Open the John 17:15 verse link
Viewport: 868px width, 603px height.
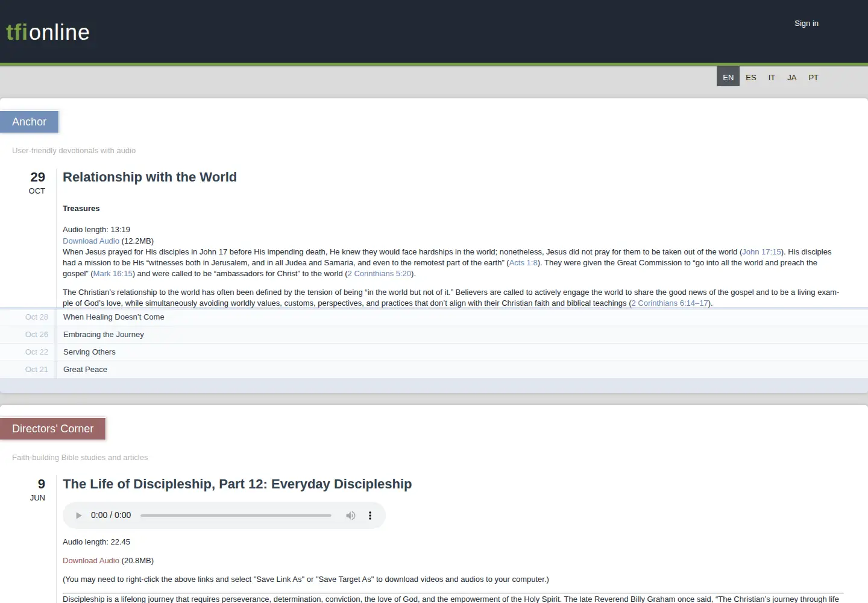click(761, 252)
